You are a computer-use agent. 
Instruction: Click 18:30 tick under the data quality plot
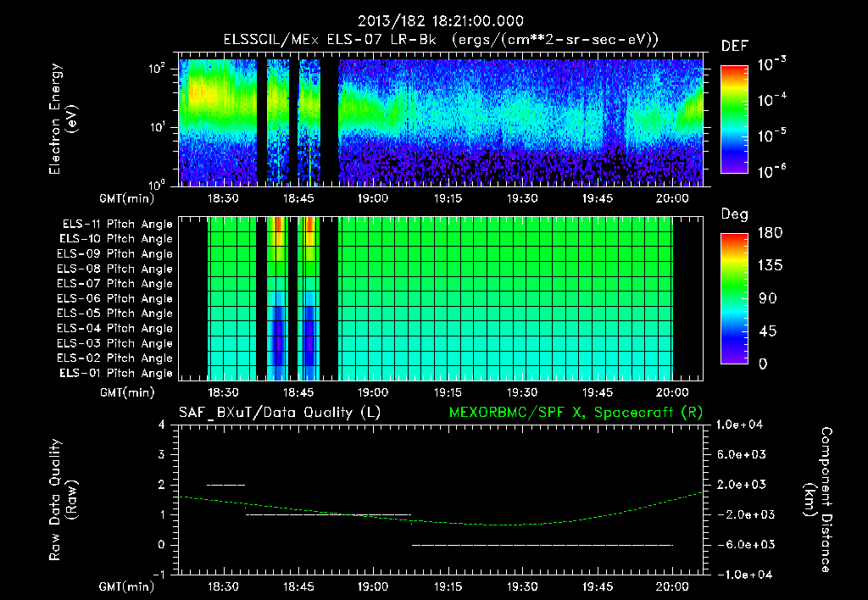[x=223, y=586]
